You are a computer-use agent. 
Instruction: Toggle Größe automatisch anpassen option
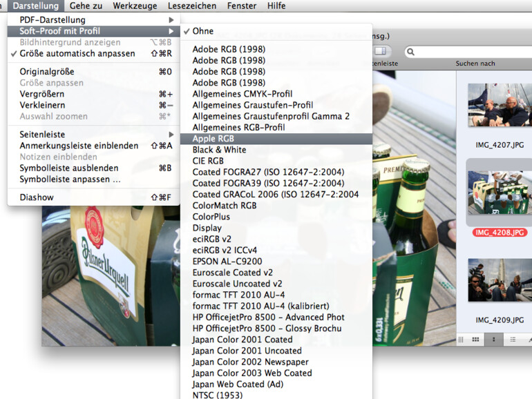click(77, 53)
